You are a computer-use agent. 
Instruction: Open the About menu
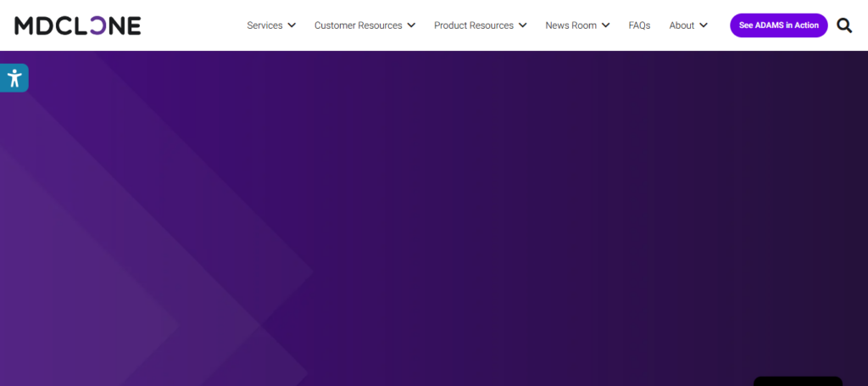682,25
